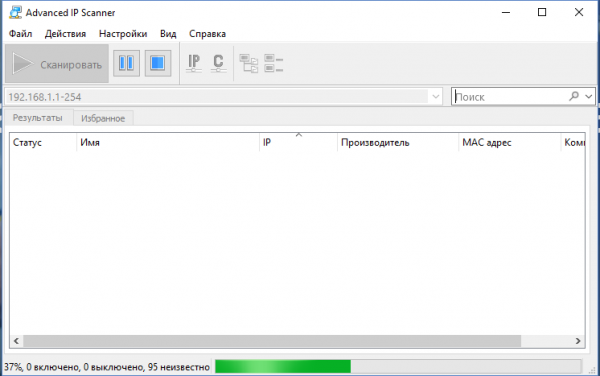Click into the Поиск search field
This screenshot has width=600, height=376.
coord(511,97)
